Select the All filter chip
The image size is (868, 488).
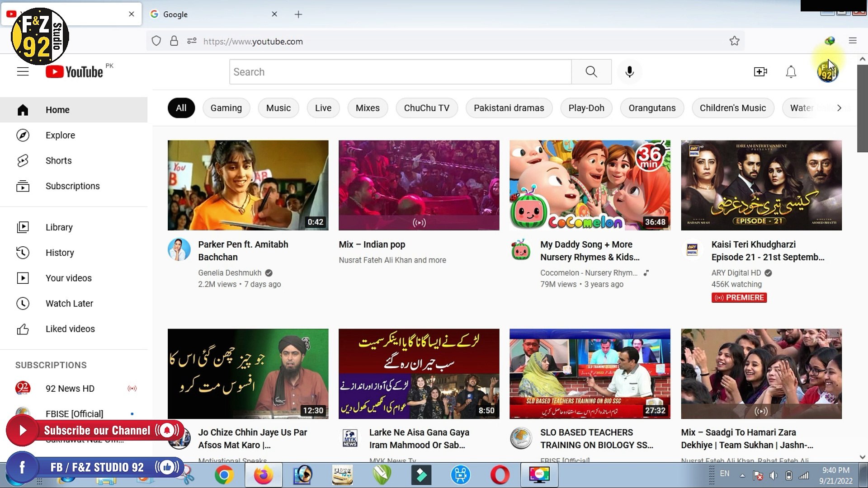[181, 108]
